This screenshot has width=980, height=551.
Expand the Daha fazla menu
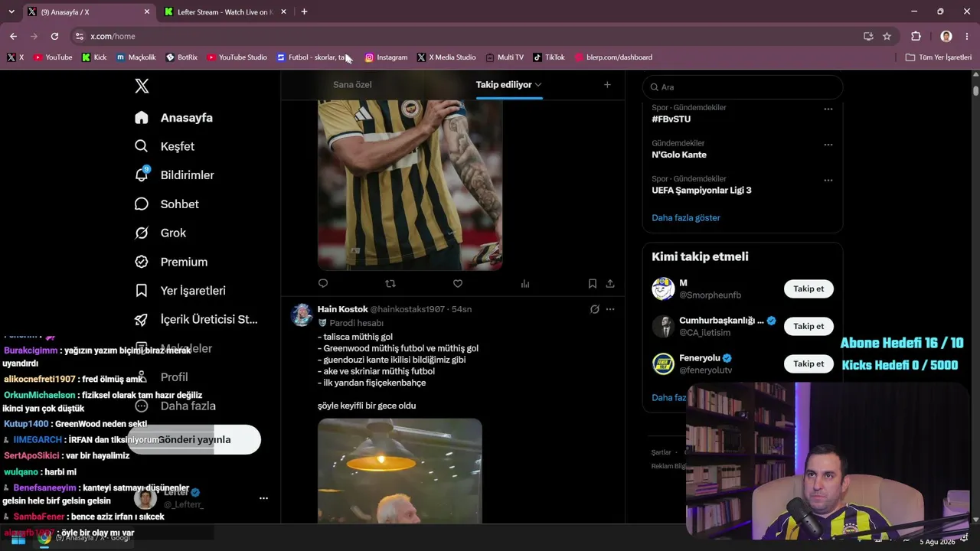[x=175, y=406]
